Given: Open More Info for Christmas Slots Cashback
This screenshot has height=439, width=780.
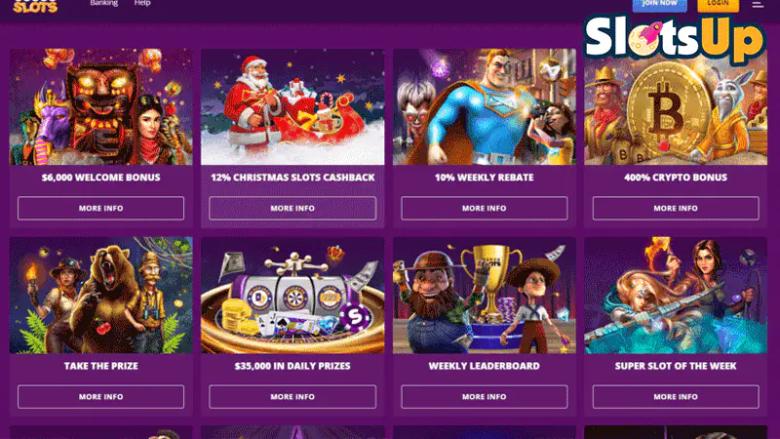Looking at the screenshot, I should click(292, 208).
